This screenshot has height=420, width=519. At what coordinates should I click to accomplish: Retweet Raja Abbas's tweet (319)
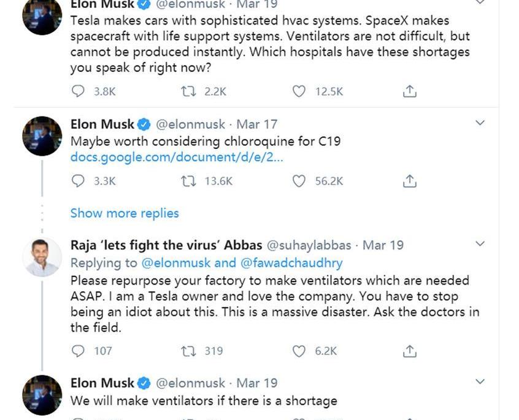pyautogui.click(x=188, y=351)
